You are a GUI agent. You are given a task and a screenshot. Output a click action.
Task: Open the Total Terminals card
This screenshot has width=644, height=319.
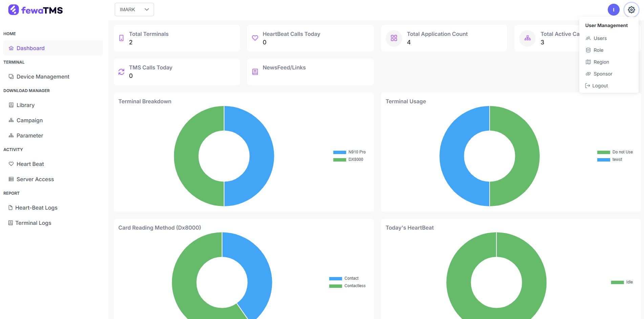pos(177,38)
